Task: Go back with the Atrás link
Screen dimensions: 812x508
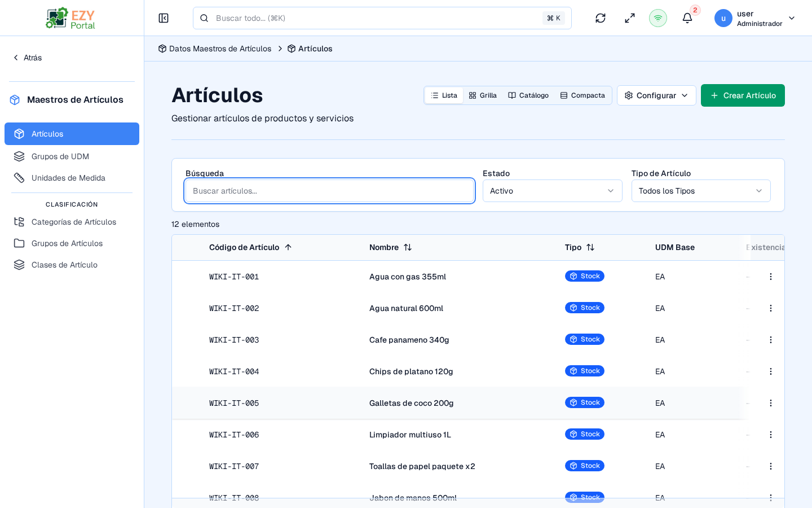Action: coord(27,58)
